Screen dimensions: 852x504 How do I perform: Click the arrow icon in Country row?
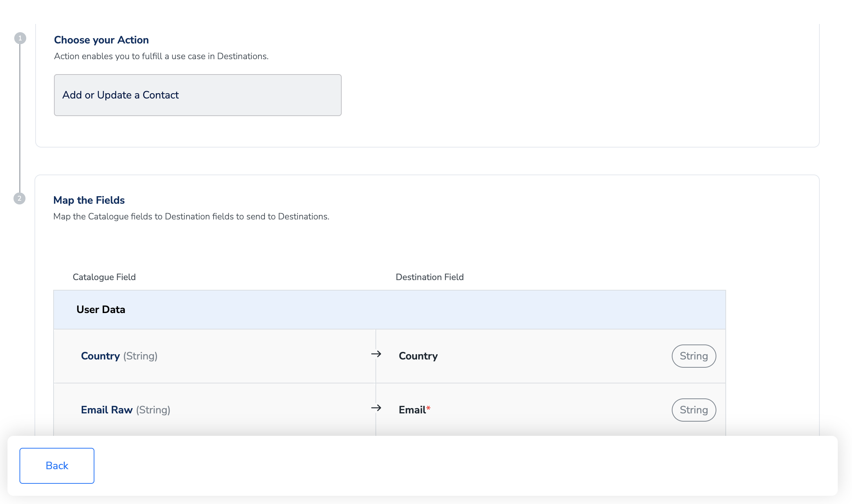pos(376,354)
